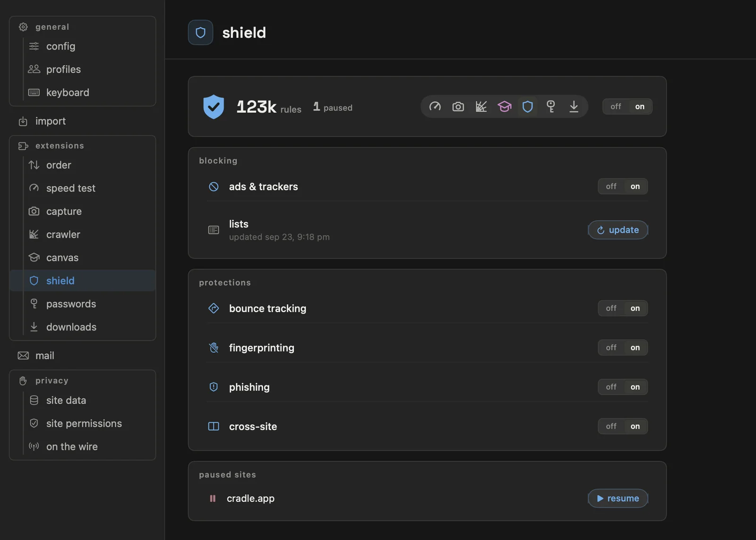Click the 123k rules count
Viewport: 756px width, 540px height.
pos(269,107)
